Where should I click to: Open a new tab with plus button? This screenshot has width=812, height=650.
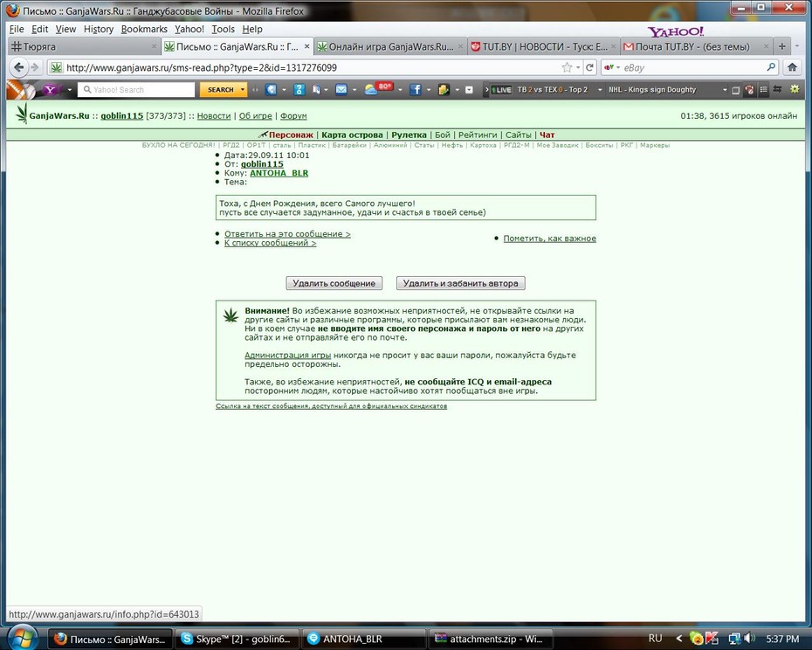click(x=782, y=46)
